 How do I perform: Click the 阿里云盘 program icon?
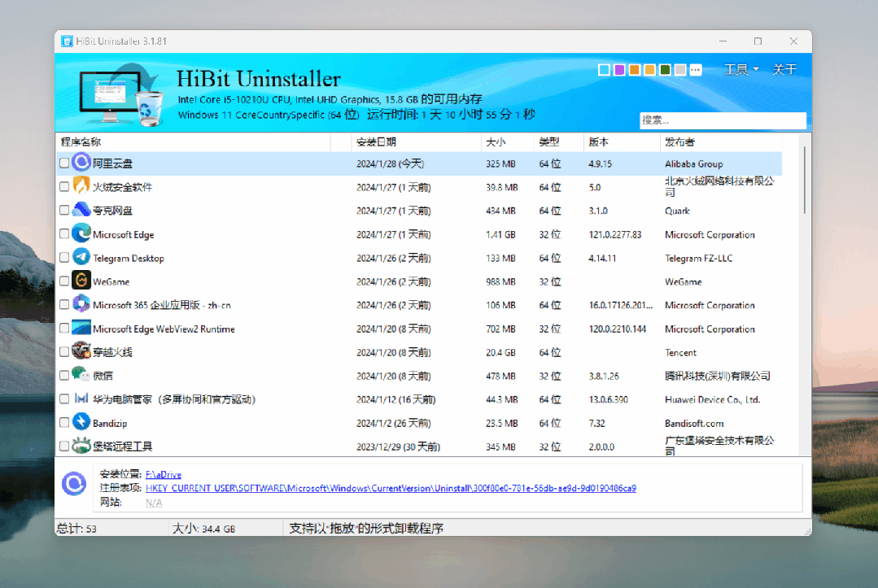point(81,163)
